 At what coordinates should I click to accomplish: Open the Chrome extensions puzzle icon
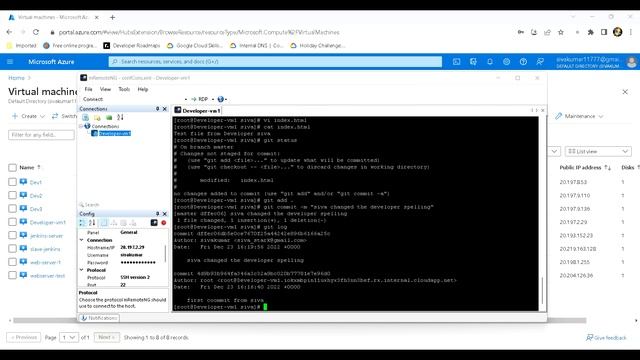coord(590,32)
